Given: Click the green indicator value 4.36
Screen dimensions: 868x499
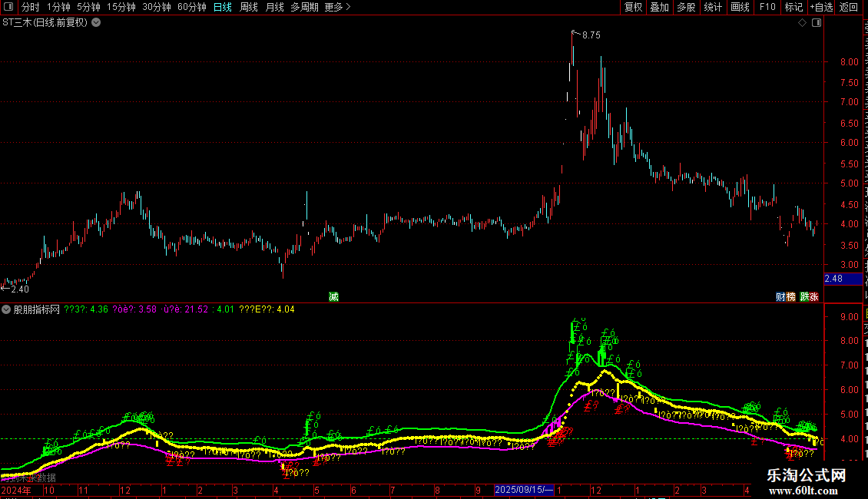Looking at the screenshot, I should coord(99,310).
